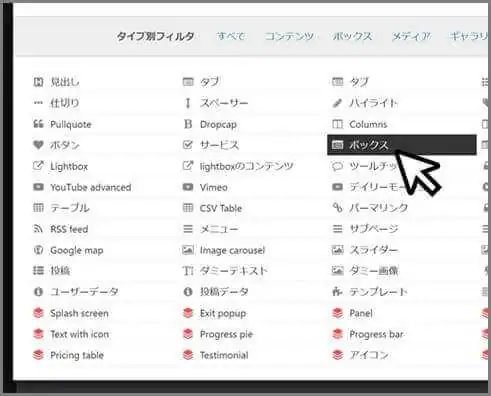The image size is (491, 396).
Task: Click the Lightbox external-link icon
Action: [x=38, y=166]
